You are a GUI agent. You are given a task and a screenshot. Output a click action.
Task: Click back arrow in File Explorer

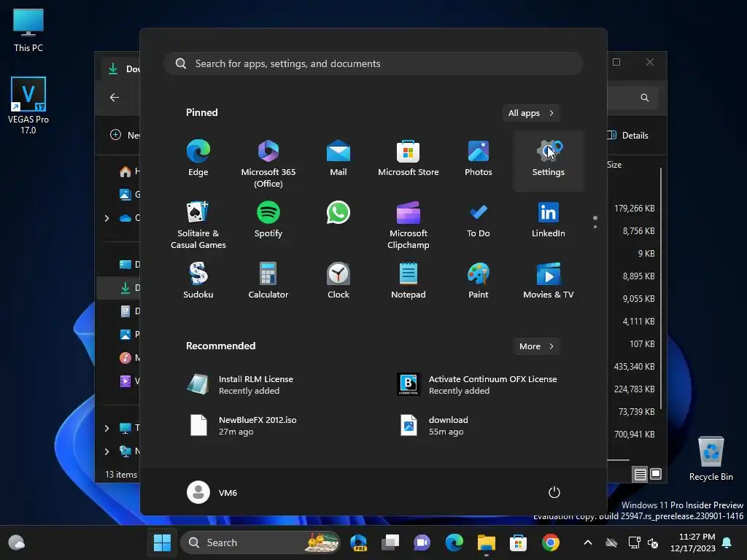click(115, 97)
